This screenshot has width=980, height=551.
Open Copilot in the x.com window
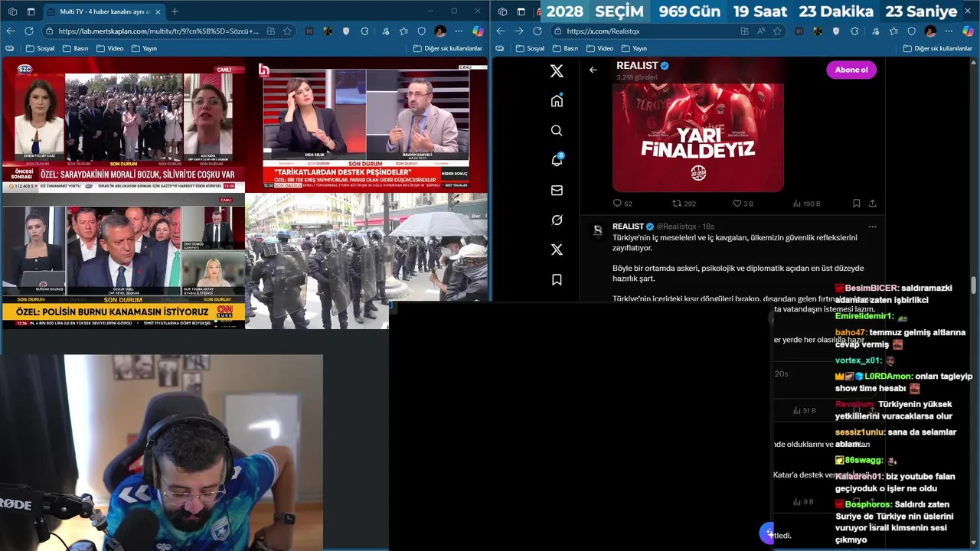point(968,31)
